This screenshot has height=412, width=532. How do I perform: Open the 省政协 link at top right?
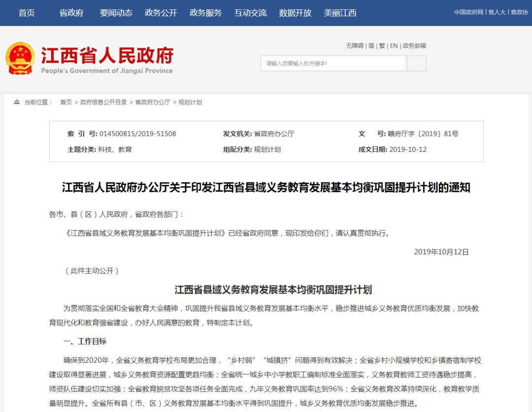click(x=520, y=12)
